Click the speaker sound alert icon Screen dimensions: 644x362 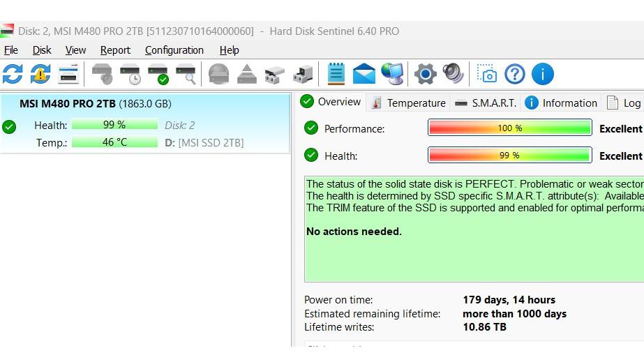pyautogui.click(x=454, y=74)
